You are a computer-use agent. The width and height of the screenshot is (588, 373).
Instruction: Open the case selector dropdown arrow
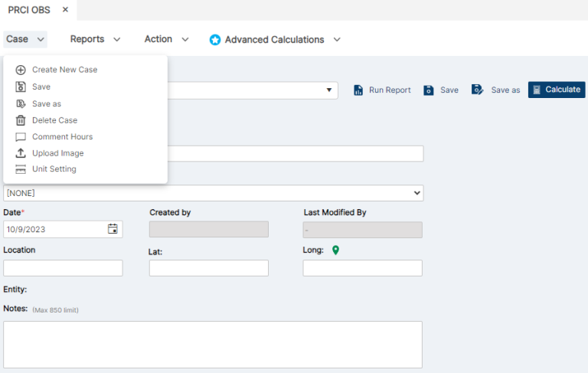coord(329,90)
